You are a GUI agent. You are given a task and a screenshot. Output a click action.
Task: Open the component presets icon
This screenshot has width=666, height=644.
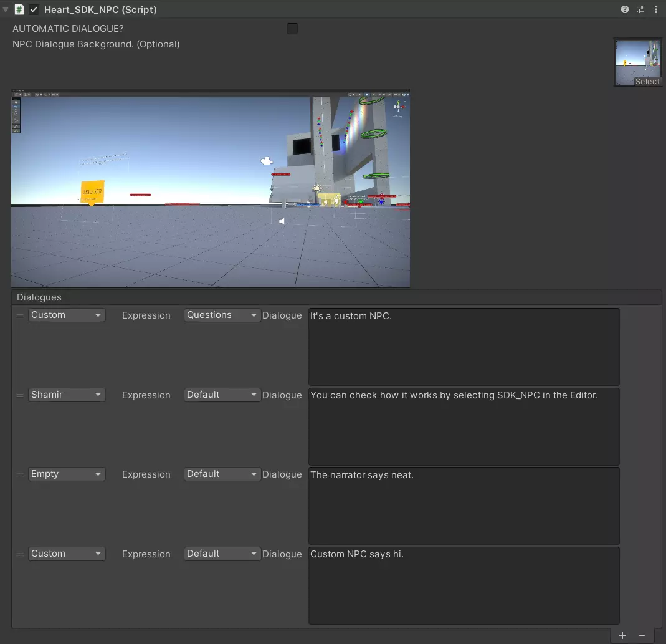640,9
